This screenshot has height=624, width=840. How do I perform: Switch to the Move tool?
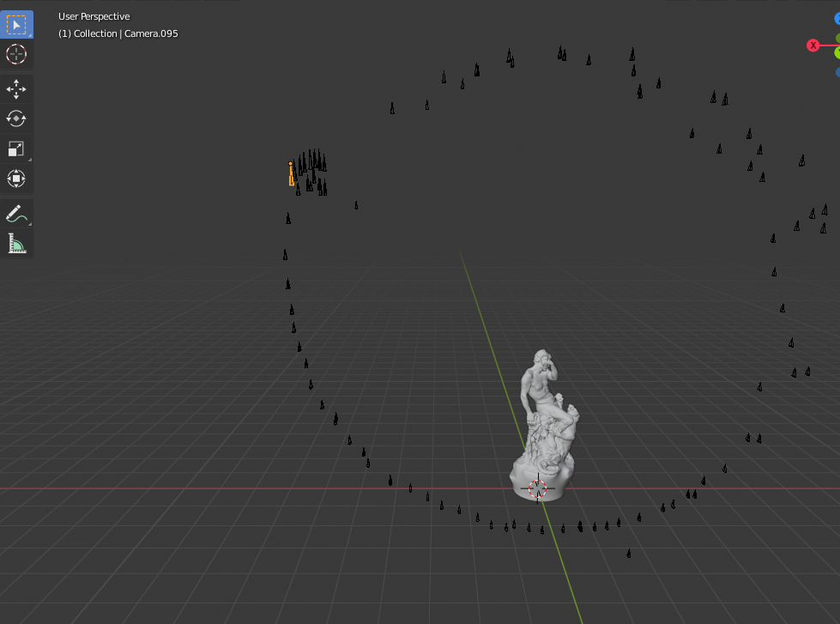point(16,88)
